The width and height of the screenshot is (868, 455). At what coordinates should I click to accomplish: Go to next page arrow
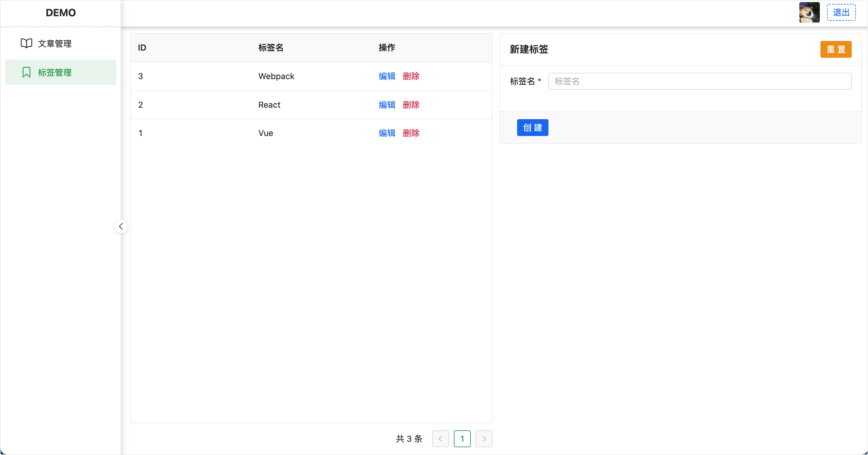coord(484,438)
